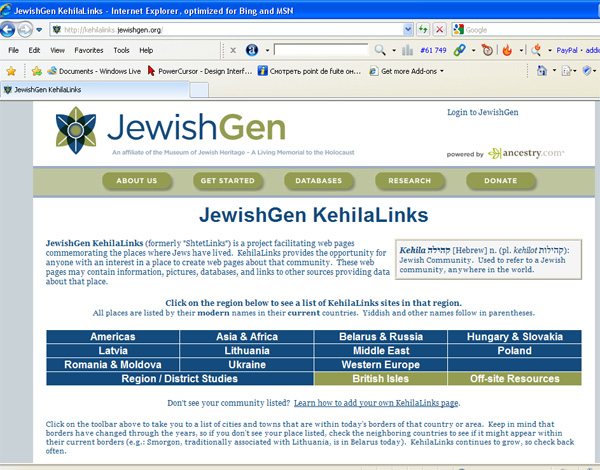Open the PowerCursor - Design Interf... favorite
600x470 pixels.
(x=200, y=71)
